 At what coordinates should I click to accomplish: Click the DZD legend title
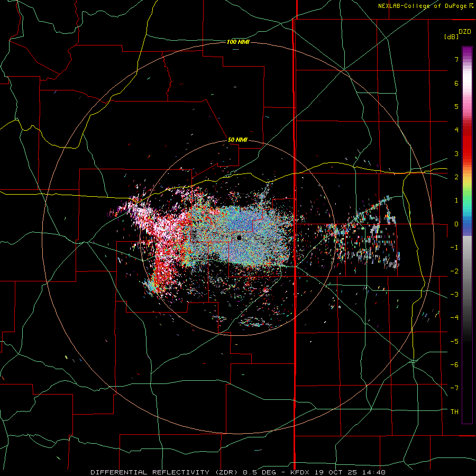click(x=465, y=32)
